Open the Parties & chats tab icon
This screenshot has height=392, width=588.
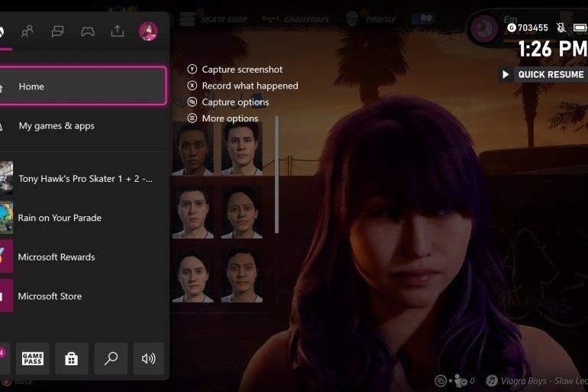(x=57, y=31)
